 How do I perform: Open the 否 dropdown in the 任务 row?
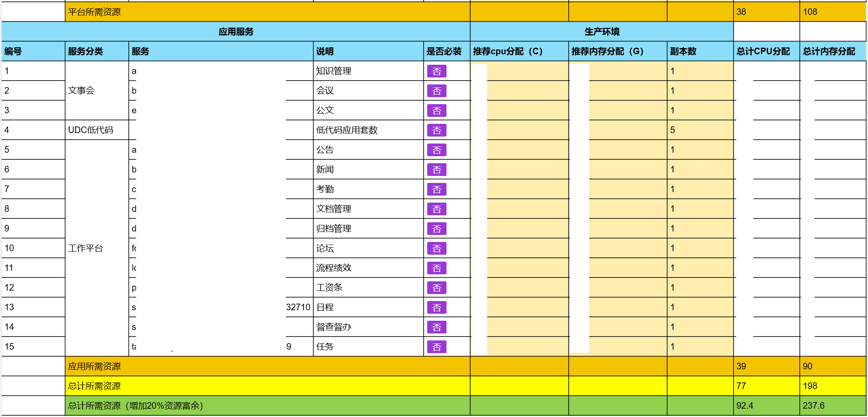click(x=436, y=347)
